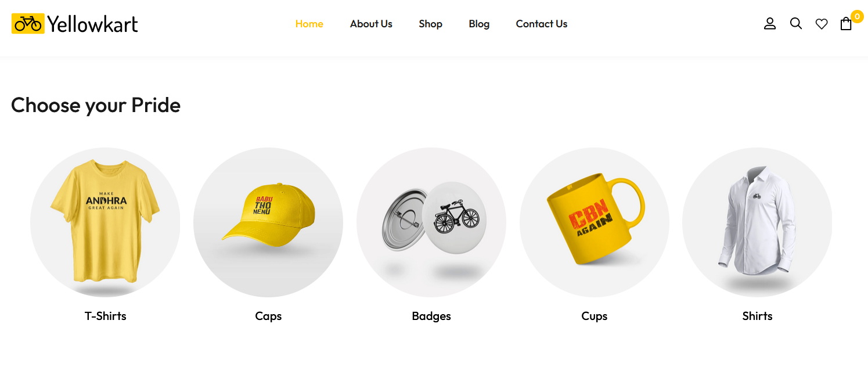Open the Cups category link
Image resolution: width=868 pixels, height=367 pixels.
point(595,316)
